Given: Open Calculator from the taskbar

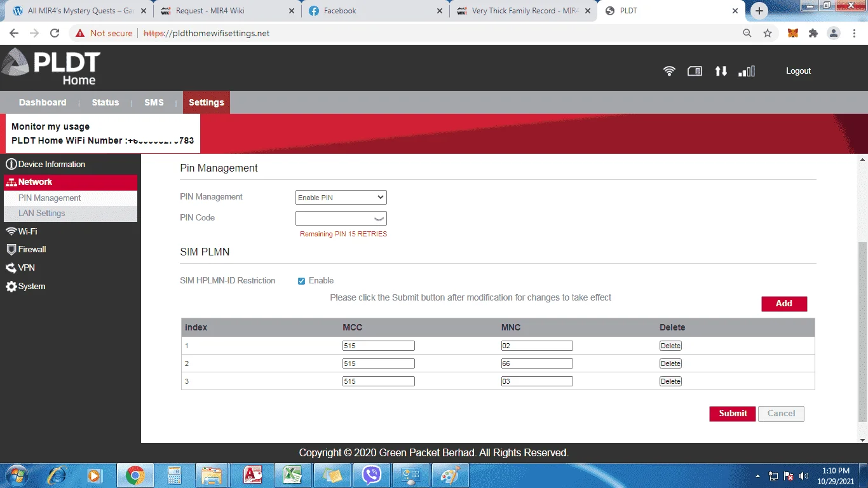Looking at the screenshot, I should (173, 475).
